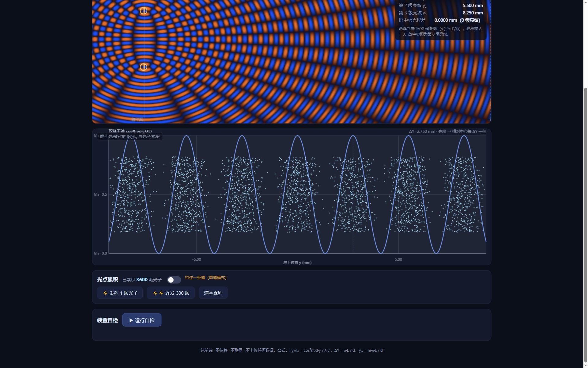Viewport: 588px width, 368px height.
Task: Click the 已累积 3600 颗光子 counter
Action: pos(142,280)
